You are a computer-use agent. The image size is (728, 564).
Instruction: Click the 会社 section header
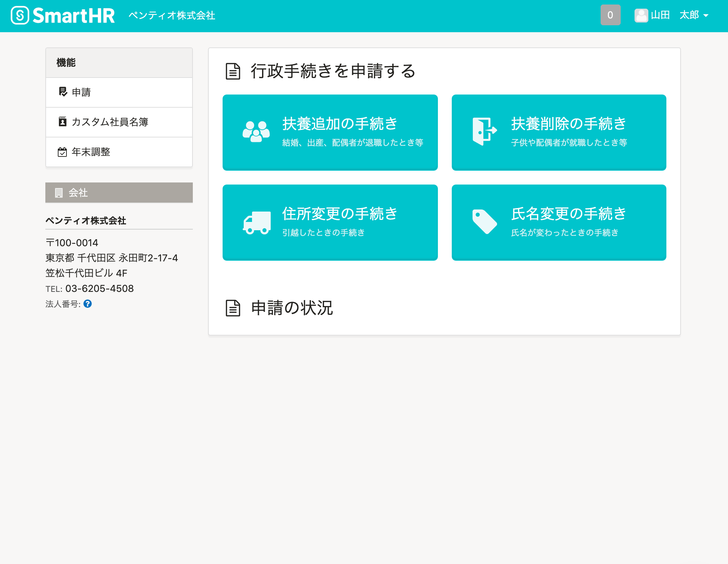coord(119,193)
